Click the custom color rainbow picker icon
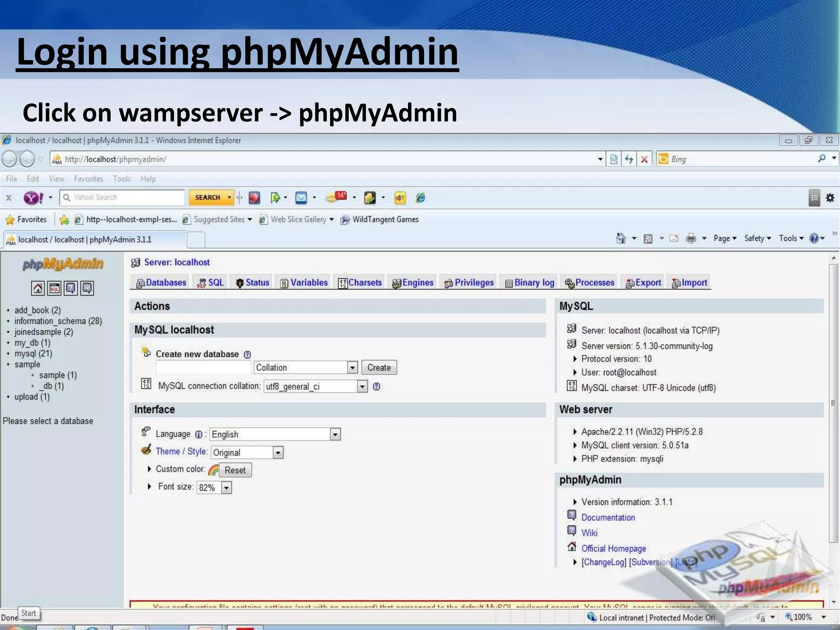840x630 pixels. 213,470
